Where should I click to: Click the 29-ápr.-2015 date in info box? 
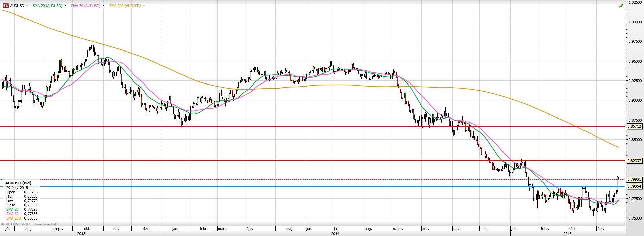point(17,188)
